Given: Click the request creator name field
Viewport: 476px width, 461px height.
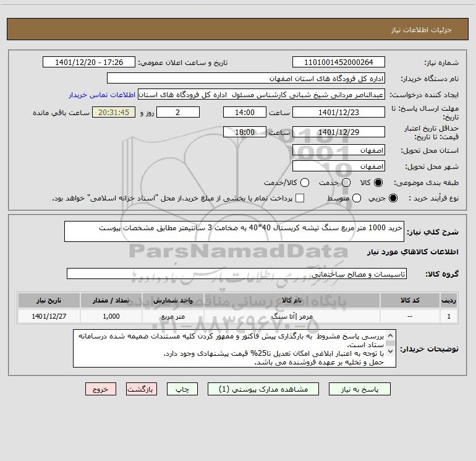Looking at the screenshot, I should point(261,95).
